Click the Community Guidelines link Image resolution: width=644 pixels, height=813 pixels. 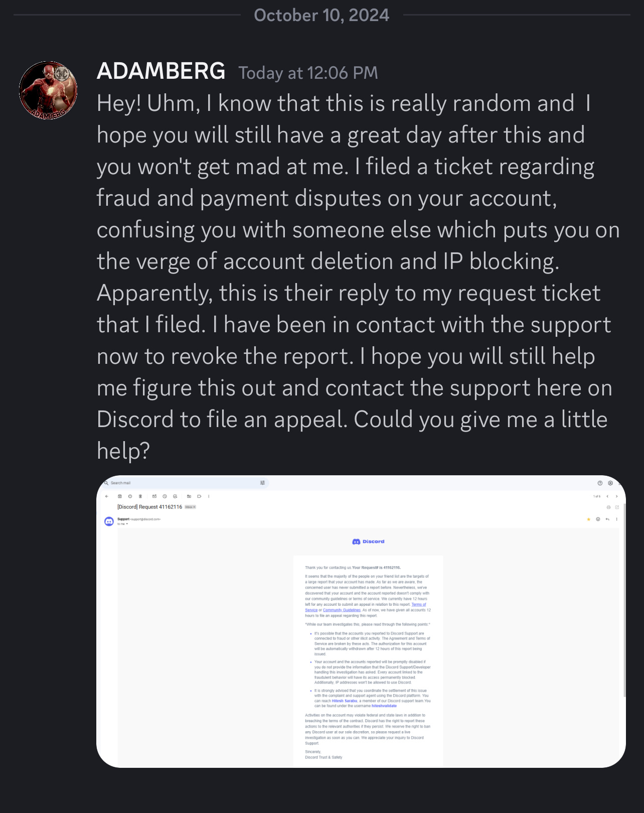(x=342, y=610)
